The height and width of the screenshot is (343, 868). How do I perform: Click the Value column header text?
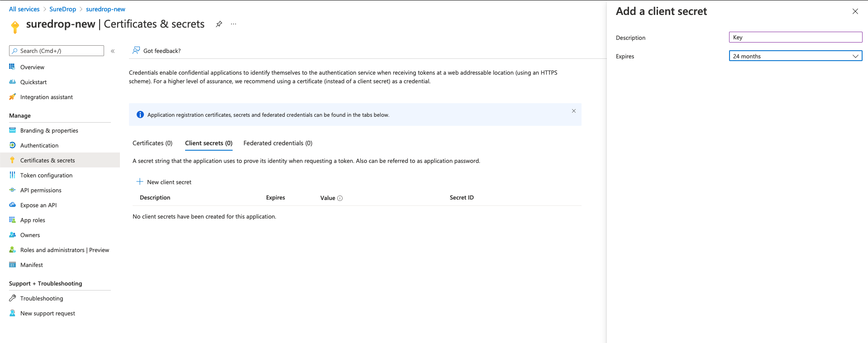tap(328, 198)
